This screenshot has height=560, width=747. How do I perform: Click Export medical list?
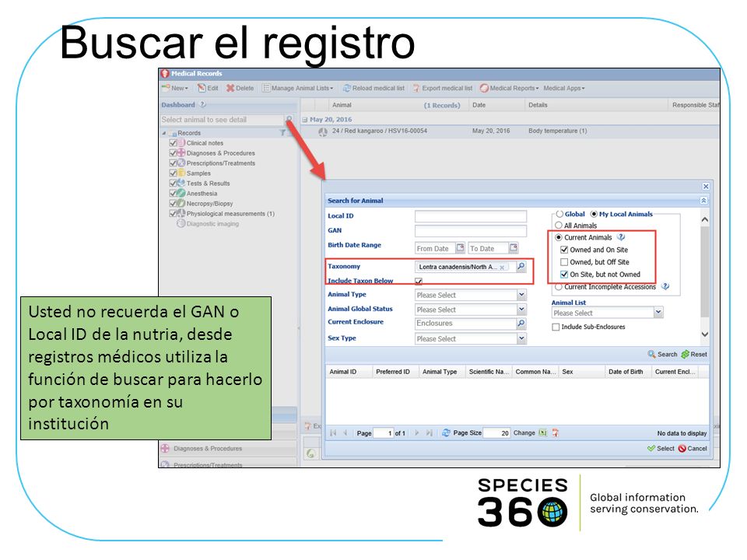[443, 88]
